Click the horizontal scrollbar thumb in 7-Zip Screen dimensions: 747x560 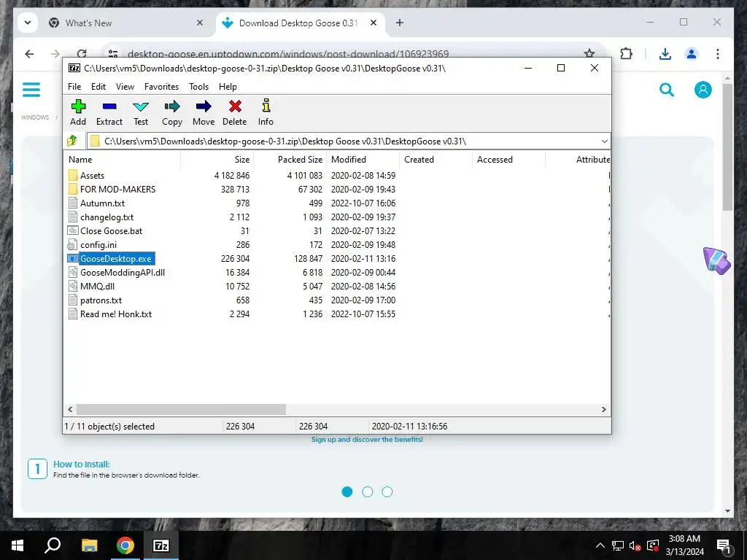[181, 409]
